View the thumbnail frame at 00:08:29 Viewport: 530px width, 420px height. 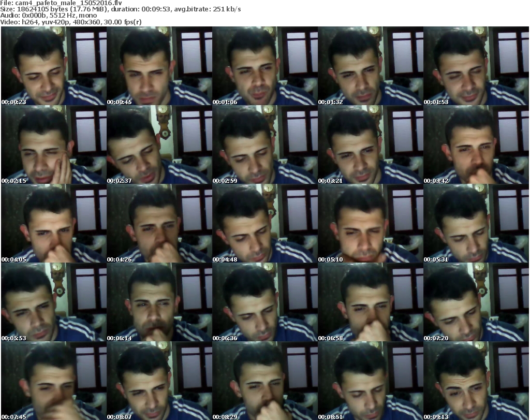point(264,381)
